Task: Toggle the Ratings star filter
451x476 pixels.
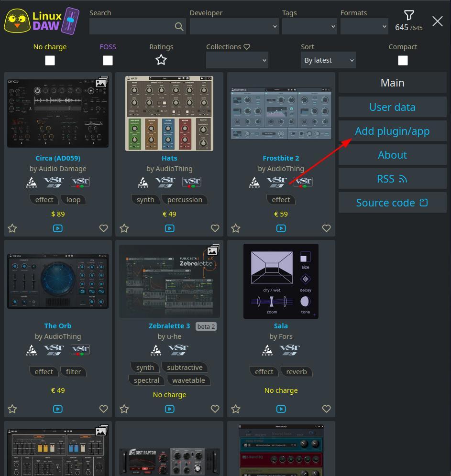Action: coord(161,60)
